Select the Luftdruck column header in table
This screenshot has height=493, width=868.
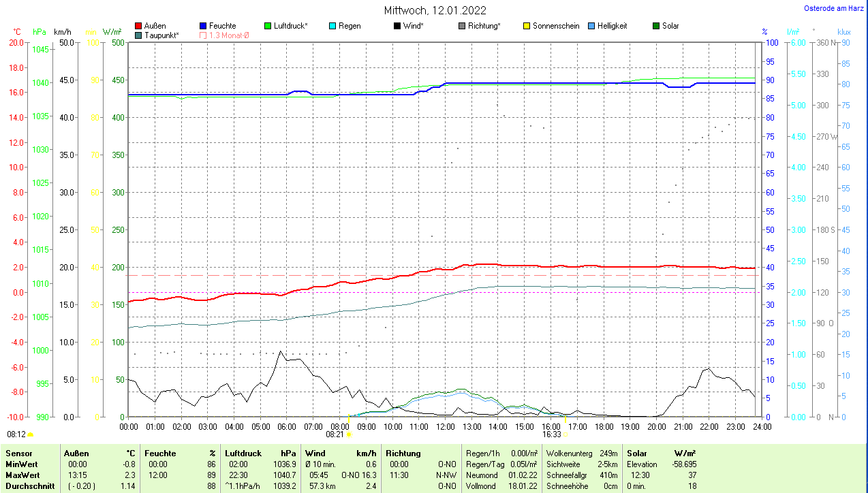point(243,454)
